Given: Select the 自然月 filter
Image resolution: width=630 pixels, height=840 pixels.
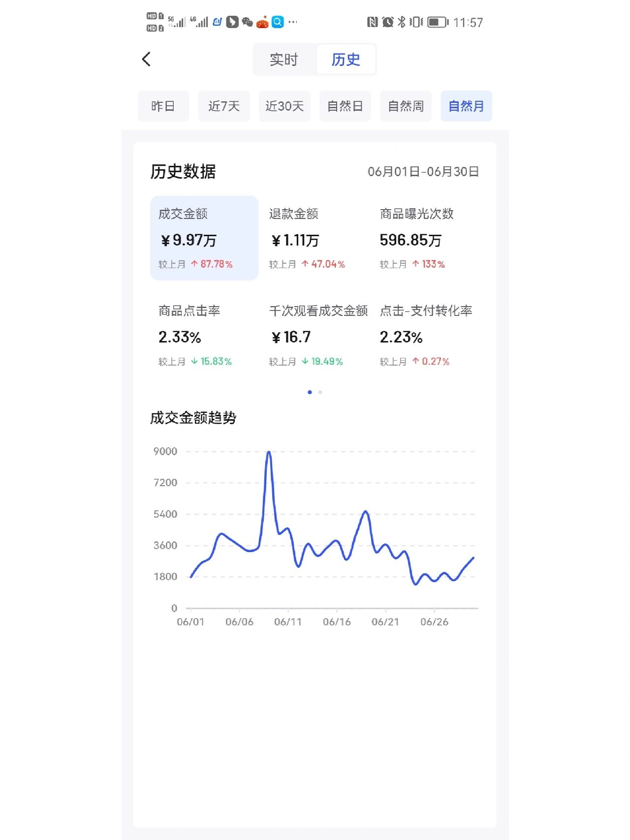Looking at the screenshot, I should [466, 106].
